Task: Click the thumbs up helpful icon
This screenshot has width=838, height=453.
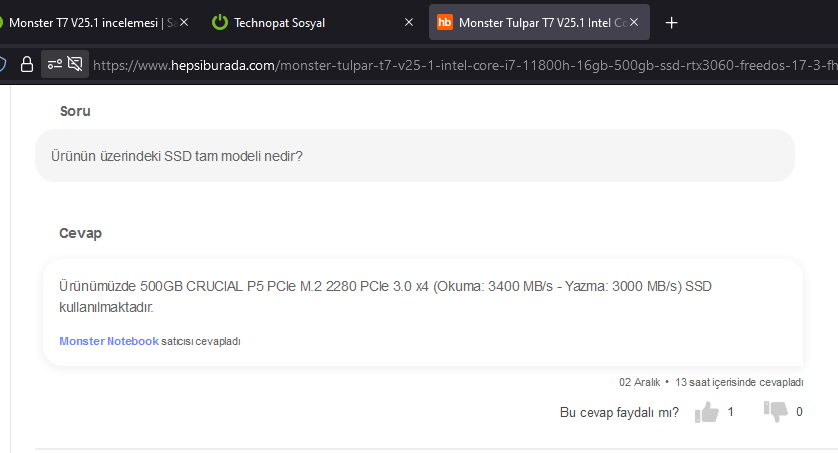Action: pyautogui.click(x=707, y=412)
